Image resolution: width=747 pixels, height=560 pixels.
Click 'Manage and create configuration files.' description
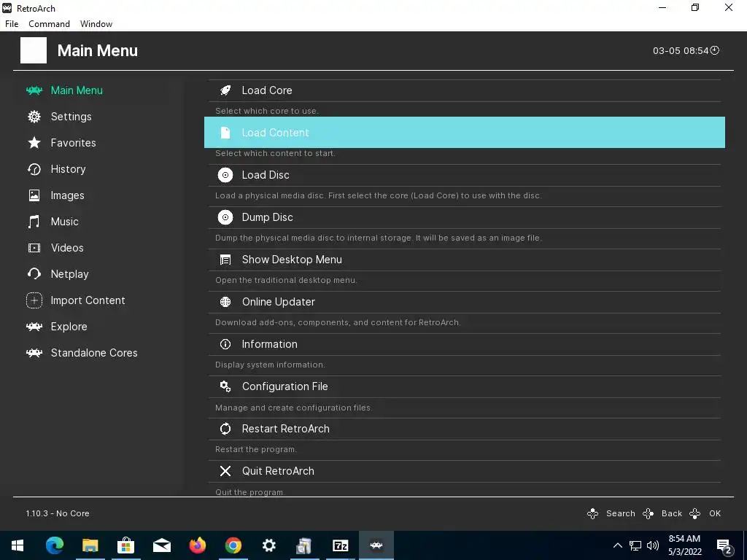(x=294, y=408)
